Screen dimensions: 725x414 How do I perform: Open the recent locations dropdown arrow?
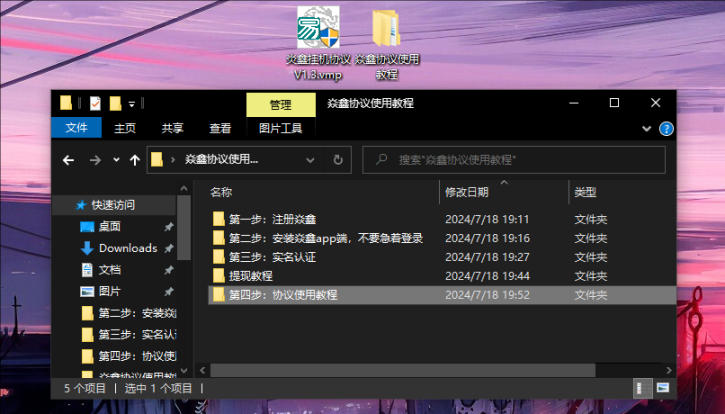pos(116,160)
